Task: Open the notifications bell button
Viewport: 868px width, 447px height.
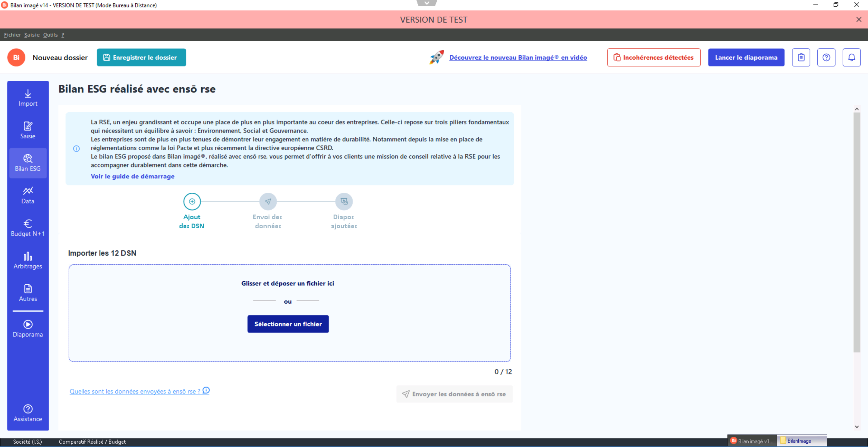Action: tap(851, 58)
